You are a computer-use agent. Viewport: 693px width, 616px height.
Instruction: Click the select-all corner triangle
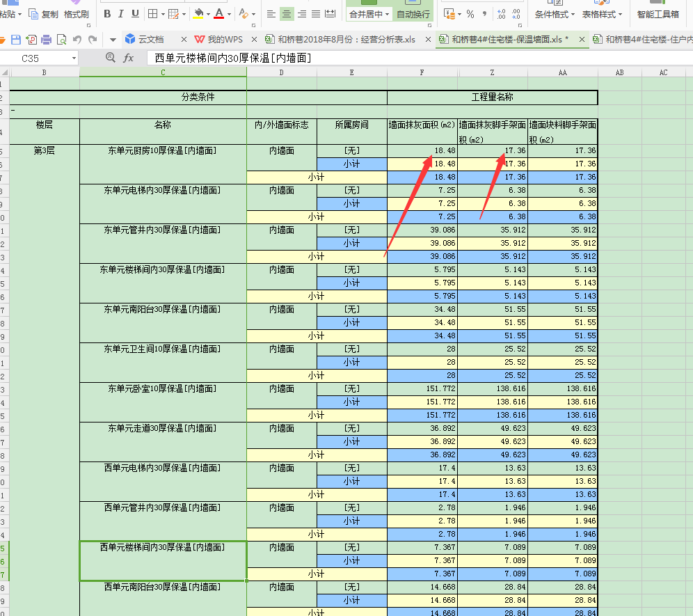tap(4, 72)
